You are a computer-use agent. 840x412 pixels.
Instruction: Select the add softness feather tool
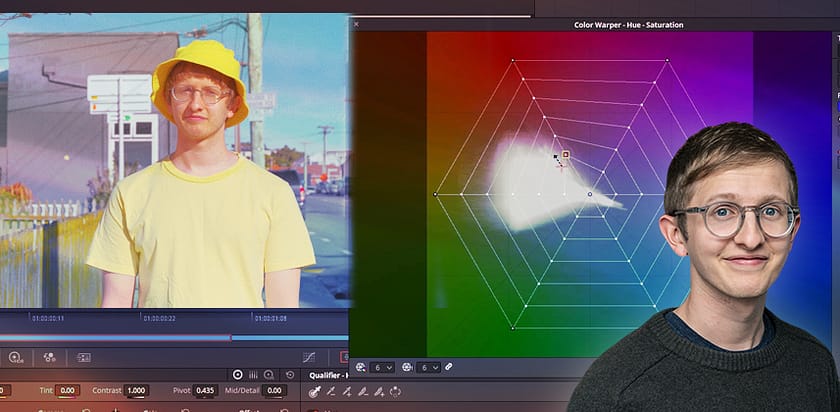tap(379, 392)
